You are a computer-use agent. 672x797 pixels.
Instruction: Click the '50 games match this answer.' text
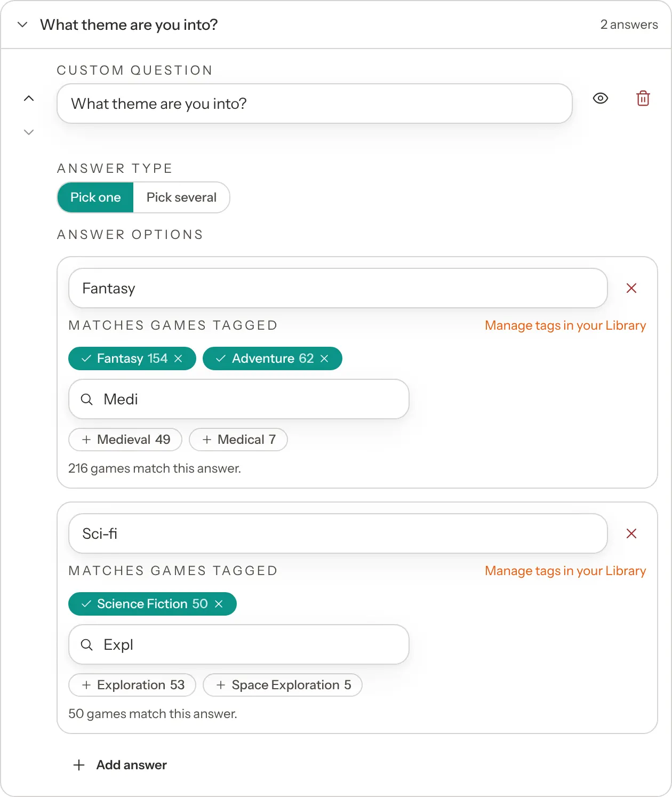coord(153,714)
